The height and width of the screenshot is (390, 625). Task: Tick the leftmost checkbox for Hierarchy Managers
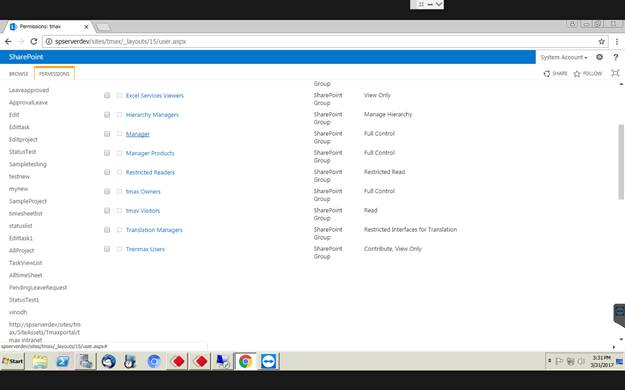click(x=107, y=114)
